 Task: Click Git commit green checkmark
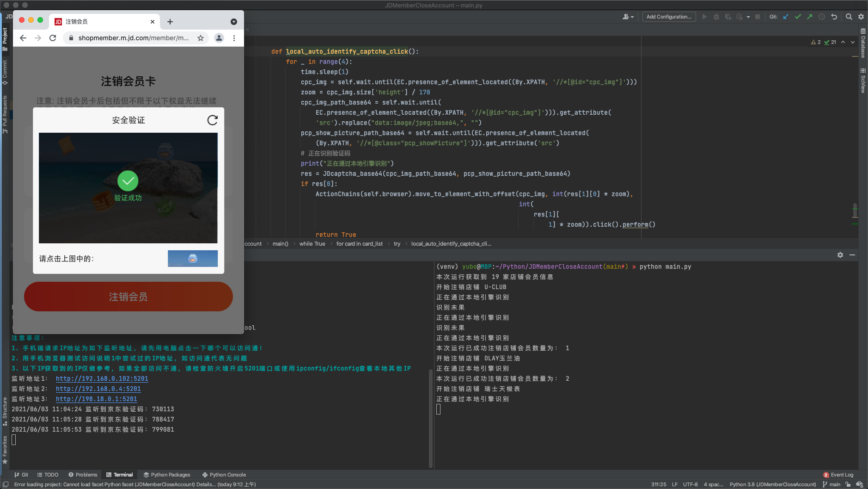pos(798,17)
